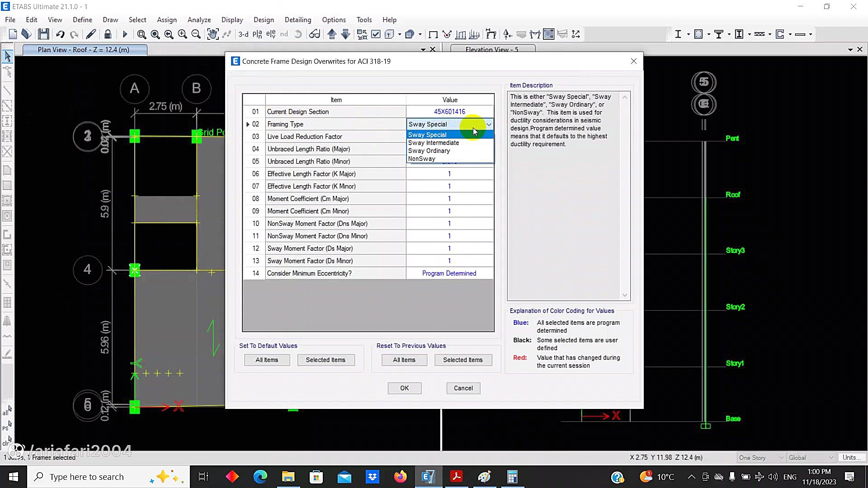
Task: Click the Item Description scrollbar down arrow
Action: click(x=625, y=295)
